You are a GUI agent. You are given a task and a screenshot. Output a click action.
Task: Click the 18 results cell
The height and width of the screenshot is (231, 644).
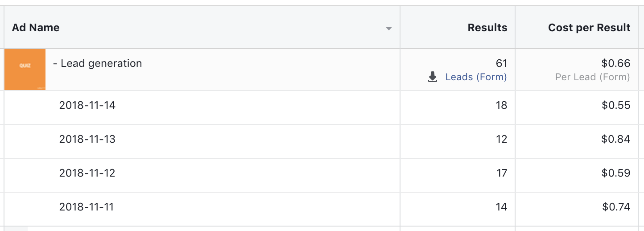pyautogui.click(x=502, y=105)
